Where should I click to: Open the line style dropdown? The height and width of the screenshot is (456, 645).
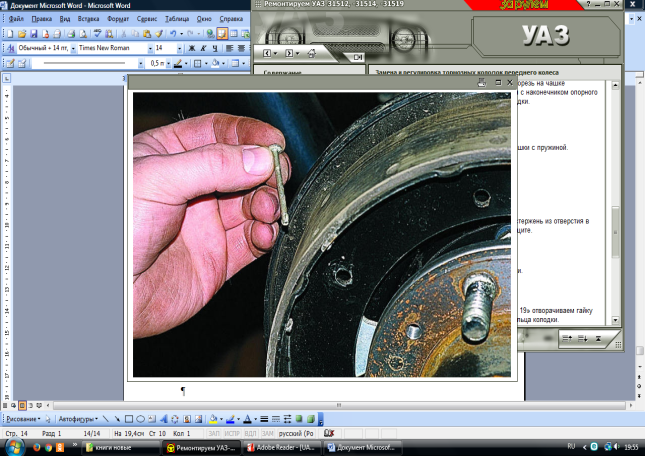pos(141,63)
